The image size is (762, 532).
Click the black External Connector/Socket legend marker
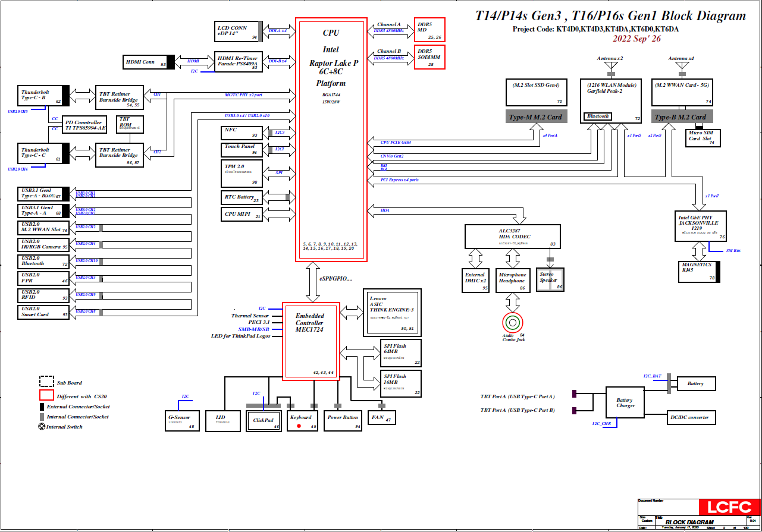(42, 407)
